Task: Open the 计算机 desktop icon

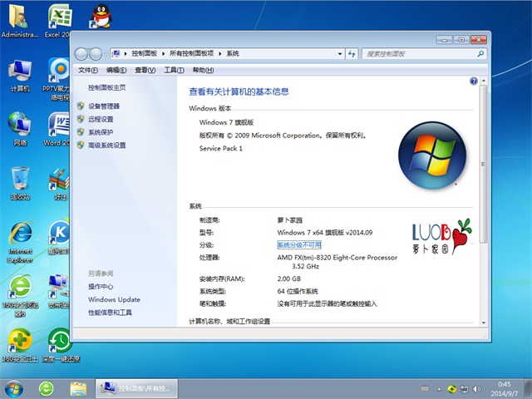Action: click(x=20, y=76)
